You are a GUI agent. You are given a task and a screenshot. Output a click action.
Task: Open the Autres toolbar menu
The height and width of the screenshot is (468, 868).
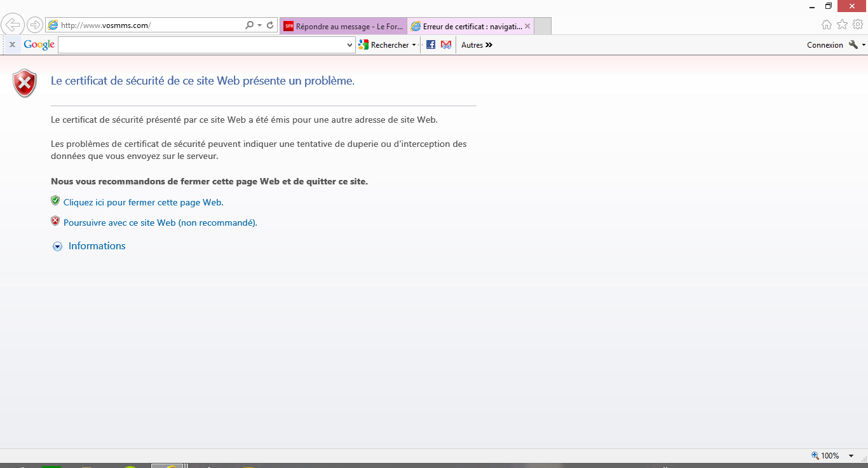pyautogui.click(x=476, y=45)
